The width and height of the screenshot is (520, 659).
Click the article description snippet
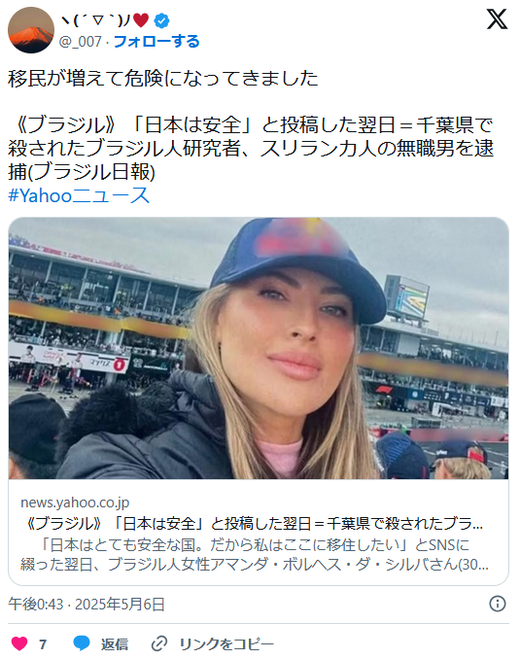tap(254, 554)
